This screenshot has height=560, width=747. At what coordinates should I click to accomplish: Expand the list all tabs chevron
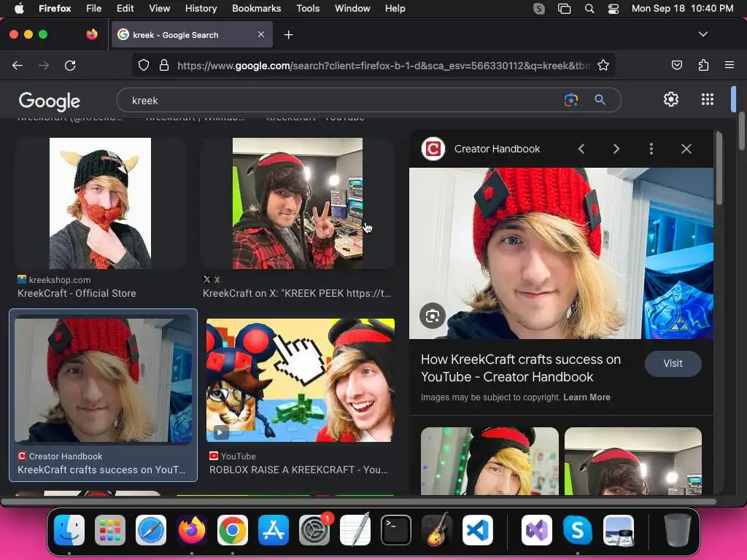pyautogui.click(x=703, y=34)
